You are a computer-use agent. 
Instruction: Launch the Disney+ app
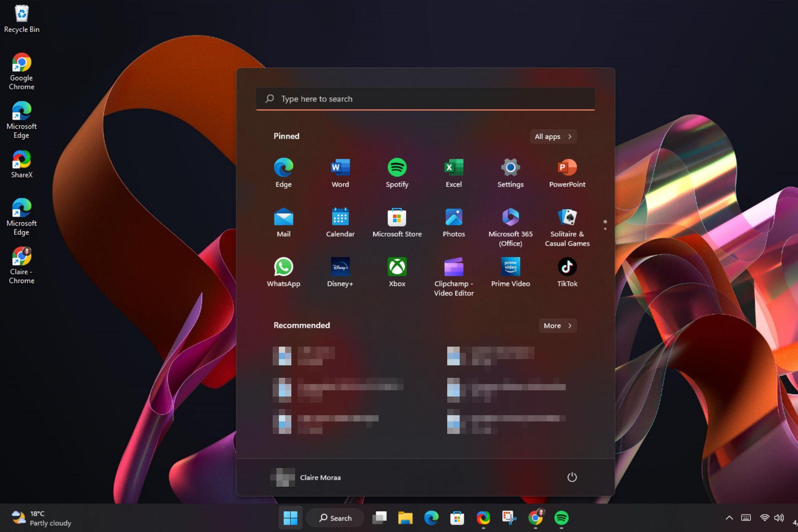click(340, 272)
